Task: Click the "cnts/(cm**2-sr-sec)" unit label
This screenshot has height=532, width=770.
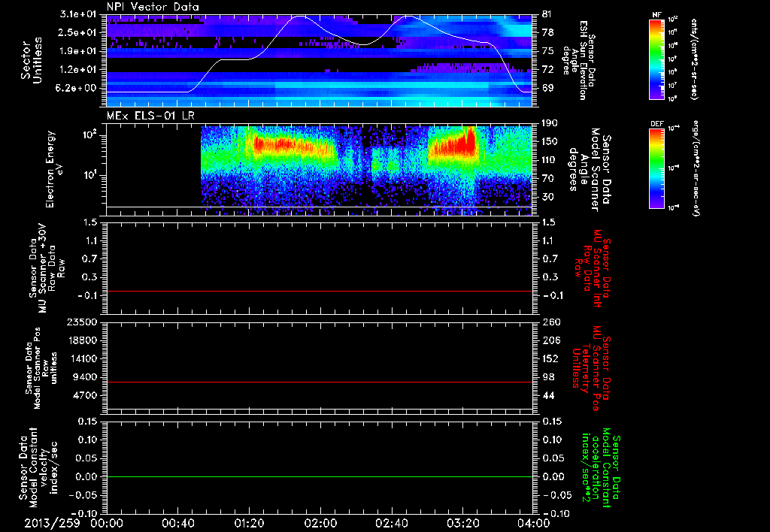Action: (x=694, y=59)
